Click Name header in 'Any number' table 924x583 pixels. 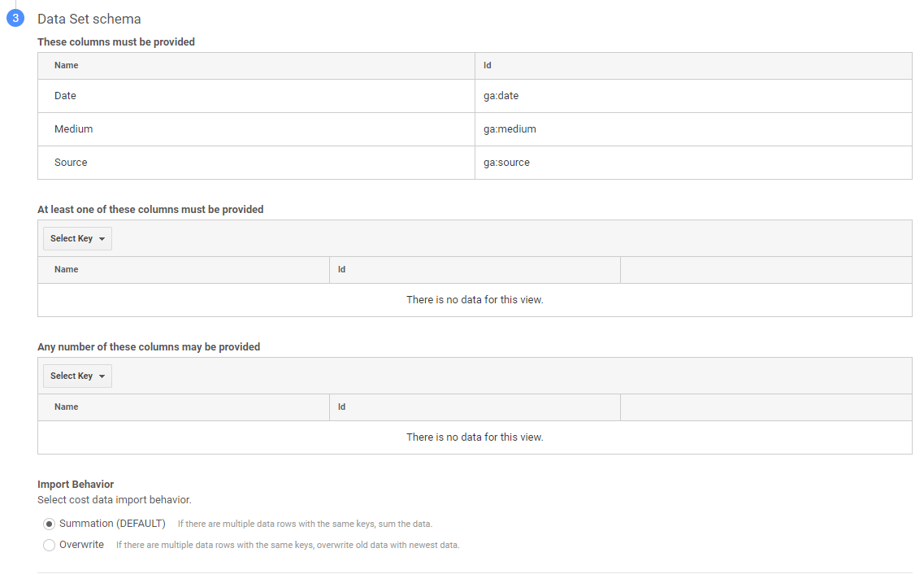pyautogui.click(x=66, y=407)
